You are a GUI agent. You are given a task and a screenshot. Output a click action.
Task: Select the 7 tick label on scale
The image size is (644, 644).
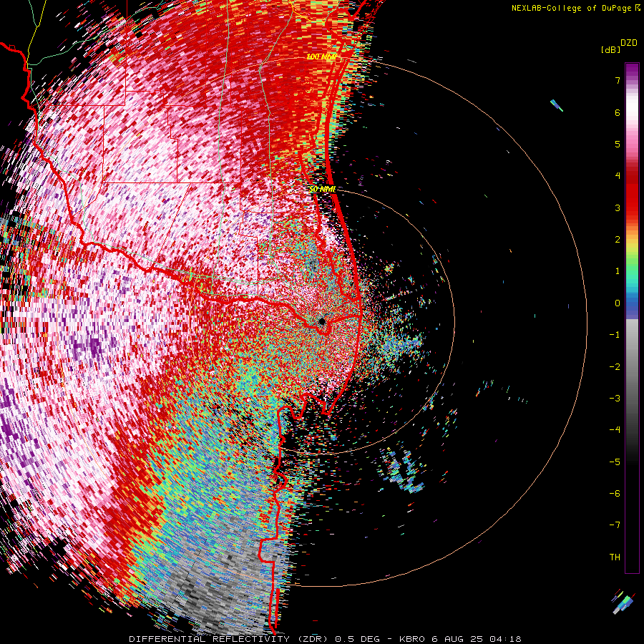pos(618,81)
